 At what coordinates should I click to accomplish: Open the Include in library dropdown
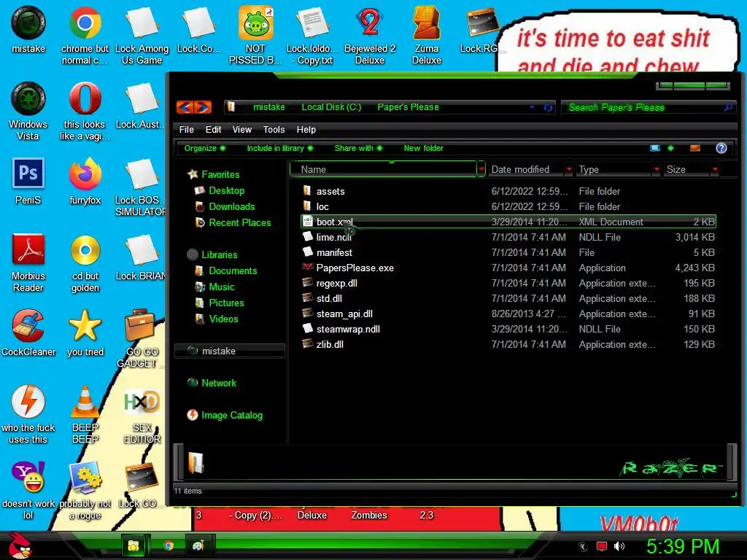click(279, 148)
